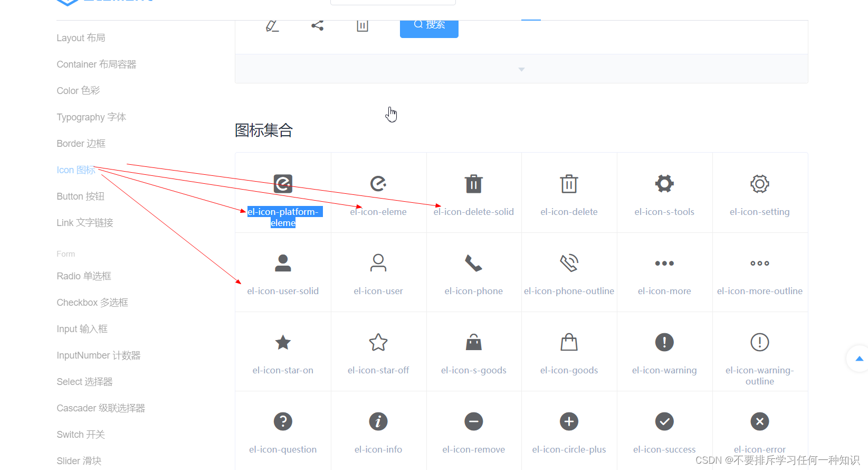This screenshot has height=470, width=868.
Task: Click the edit pencil icon in demo
Action: [x=272, y=25]
